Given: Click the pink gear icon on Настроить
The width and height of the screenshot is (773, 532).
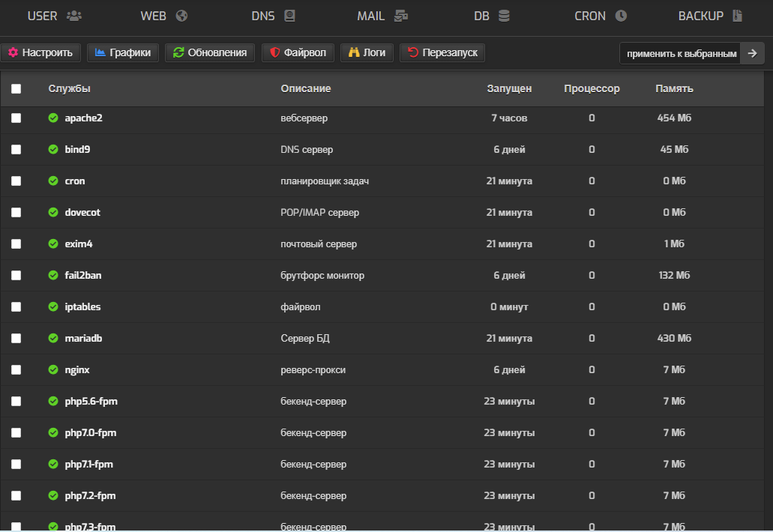Looking at the screenshot, I should (x=13, y=52).
